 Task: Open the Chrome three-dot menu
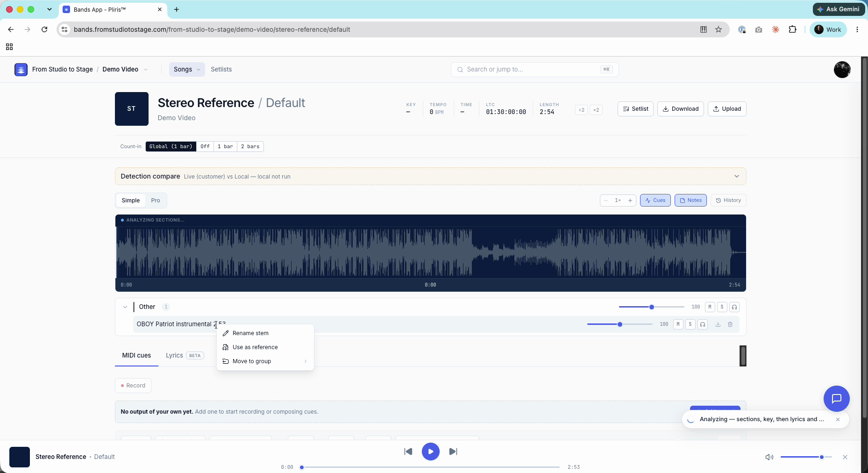pyautogui.click(x=857, y=29)
